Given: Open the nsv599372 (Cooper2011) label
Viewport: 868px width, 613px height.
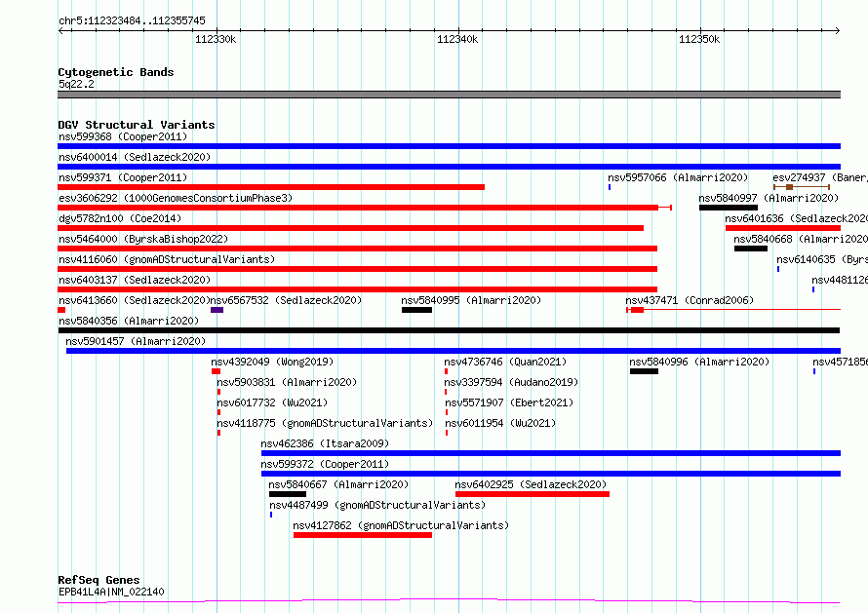Looking at the screenshot, I should (325, 464).
